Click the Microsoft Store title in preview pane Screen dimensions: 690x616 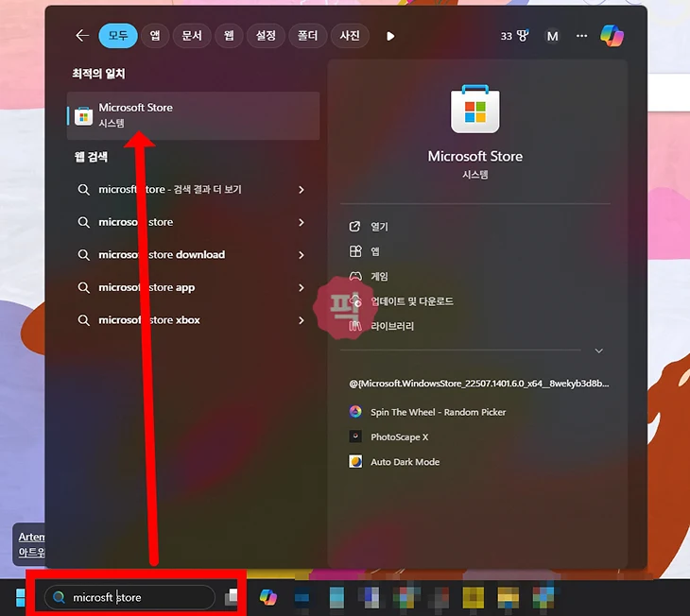(475, 156)
